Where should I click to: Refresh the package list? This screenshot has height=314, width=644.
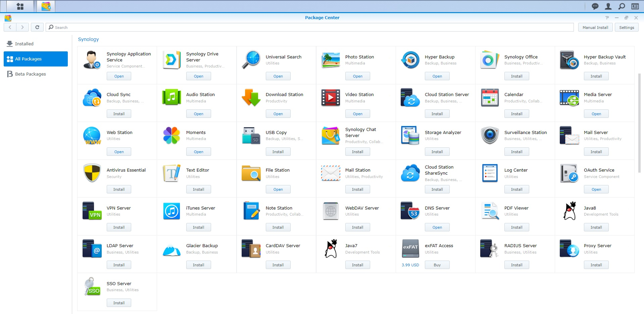click(37, 27)
